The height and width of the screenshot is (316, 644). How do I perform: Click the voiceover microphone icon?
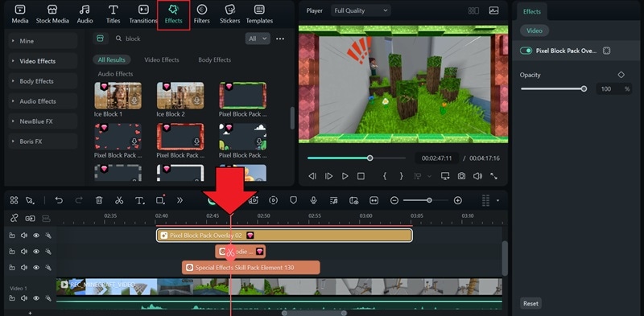click(313, 200)
